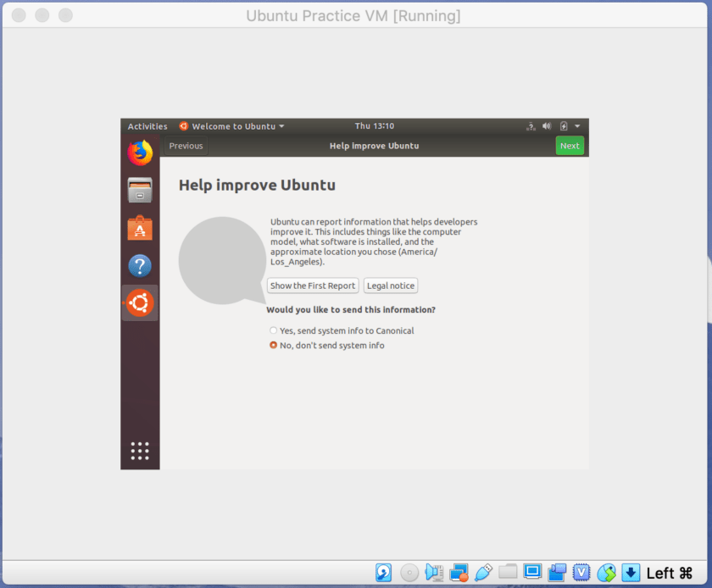
Task: Click the battery indicator in top bar
Action: pos(564,126)
